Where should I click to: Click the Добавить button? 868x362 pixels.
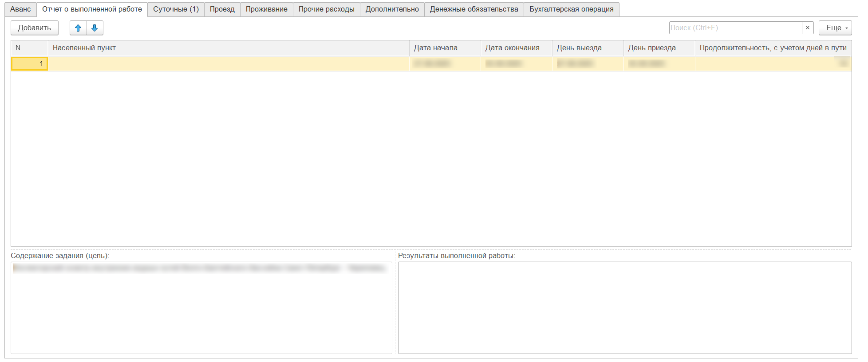point(35,28)
